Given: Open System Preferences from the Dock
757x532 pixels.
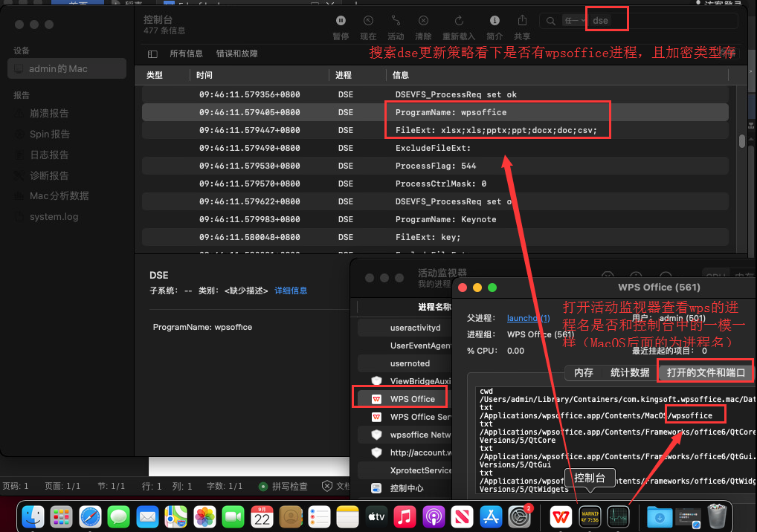Looking at the screenshot, I should (x=520, y=517).
